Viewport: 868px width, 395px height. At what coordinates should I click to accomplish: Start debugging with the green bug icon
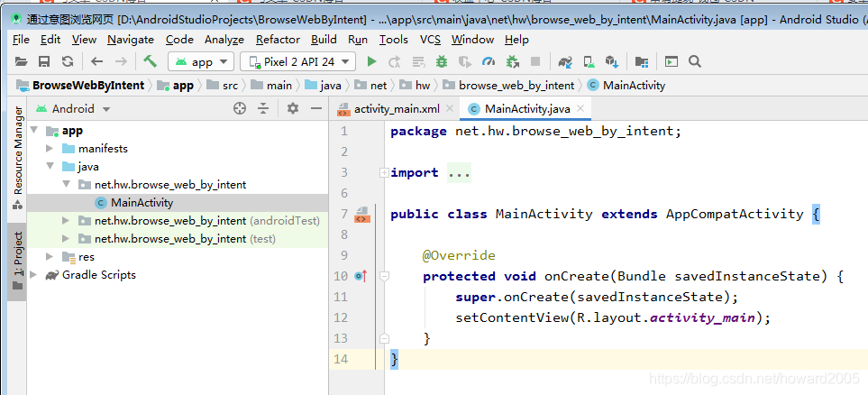click(x=441, y=61)
